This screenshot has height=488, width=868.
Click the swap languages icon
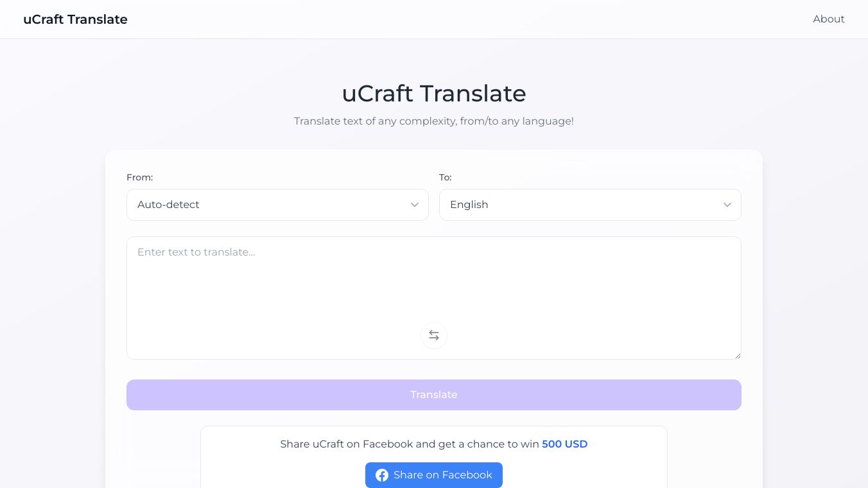pos(434,335)
